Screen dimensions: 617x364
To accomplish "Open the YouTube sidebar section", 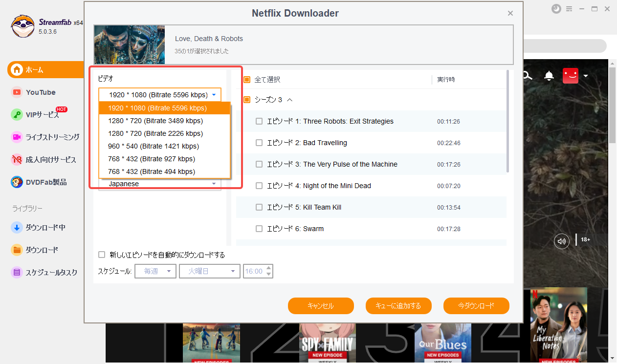I will point(41,92).
